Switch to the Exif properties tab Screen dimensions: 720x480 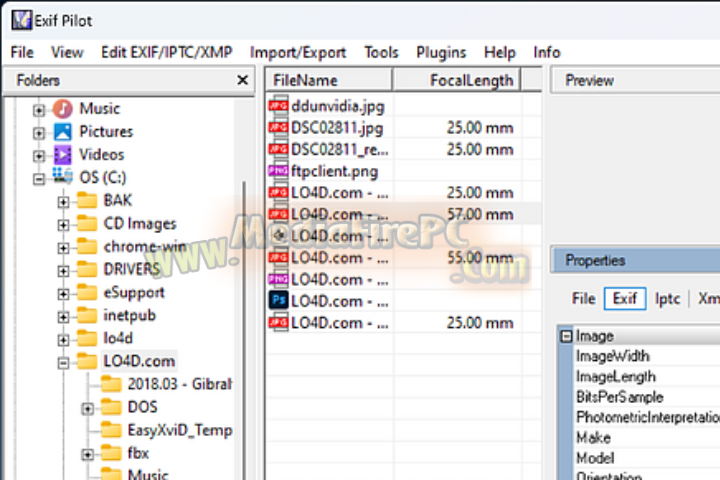pos(625,299)
